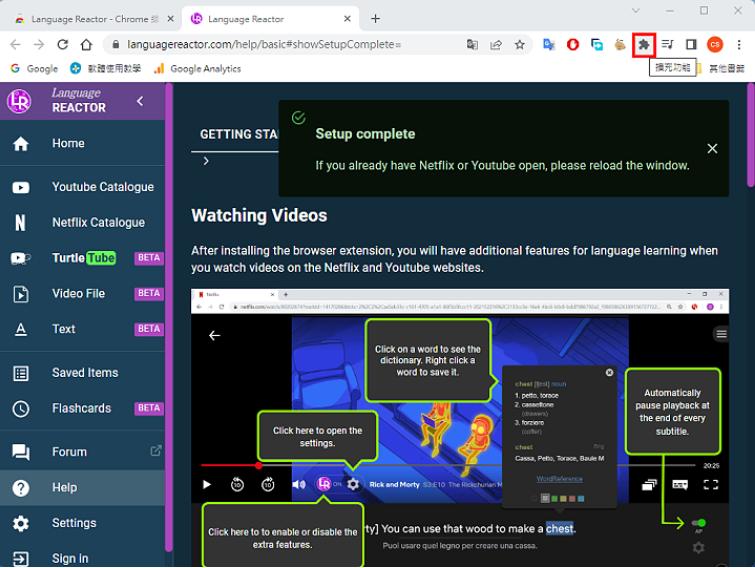Click the Help question mark icon
This screenshot has height=568, width=755.
click(x=21, y=488)
